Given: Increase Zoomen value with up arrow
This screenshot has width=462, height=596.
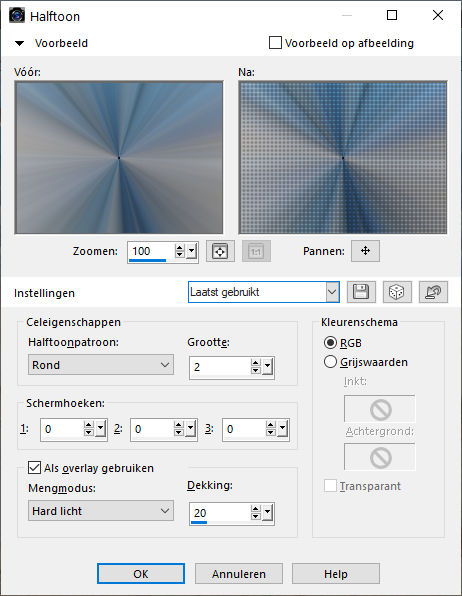Looking at the screenshot, I should (x=179, y=247).
